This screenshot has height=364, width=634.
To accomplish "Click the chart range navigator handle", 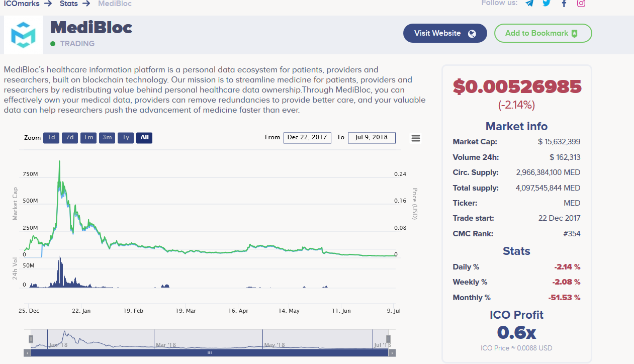I will tap(31, 338).
